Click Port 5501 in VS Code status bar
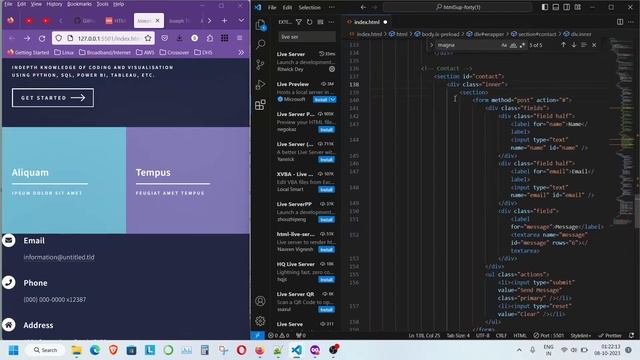The height and width of the screenshot is (360, 640). click(x=549, y=336)
